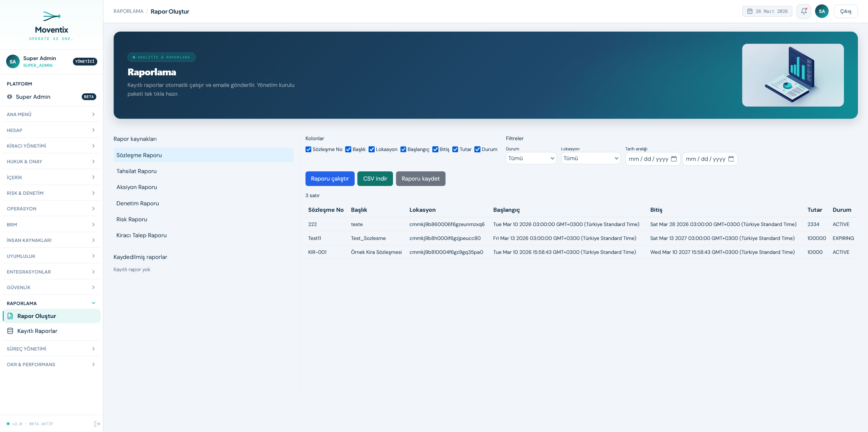Select Kiracı Talep Raporu source
Image resolution: width=868 pixels, height=432 pixels.
pyautogui.click(x=203, y=235)
